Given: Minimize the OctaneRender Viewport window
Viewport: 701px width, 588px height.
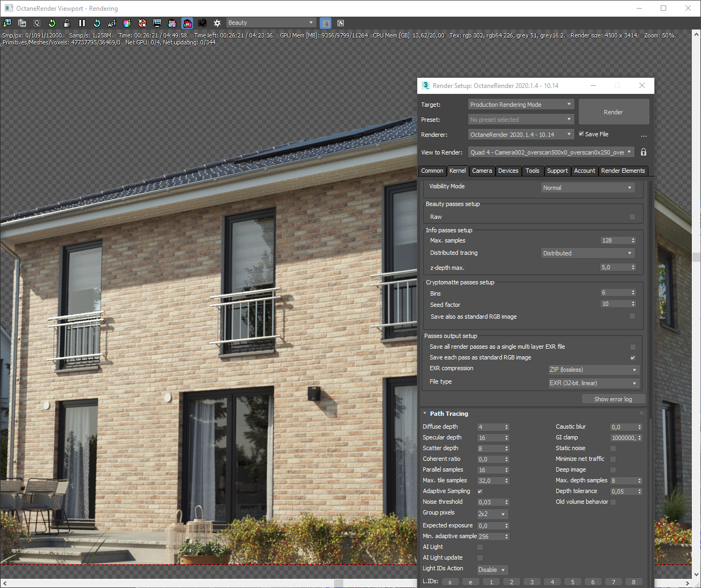Looking at the screenshot, I should coord(639,8).
